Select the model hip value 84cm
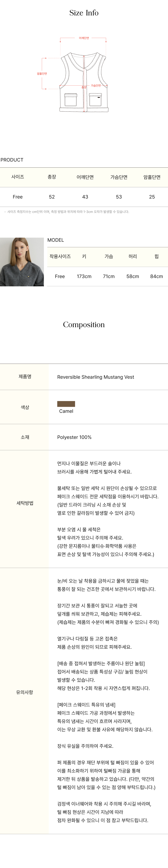This screenshot has width=168, height=868. 156,276
